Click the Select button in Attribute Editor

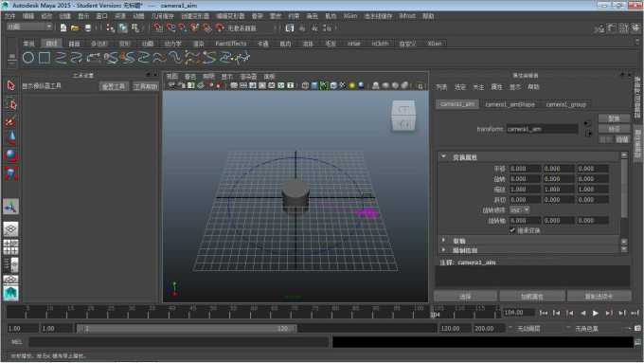click(465, 296)
